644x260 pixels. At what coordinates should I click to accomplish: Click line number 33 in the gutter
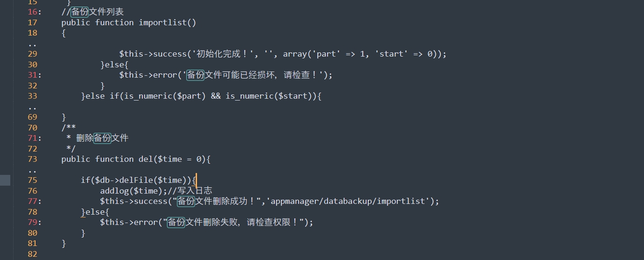(32, 96)
